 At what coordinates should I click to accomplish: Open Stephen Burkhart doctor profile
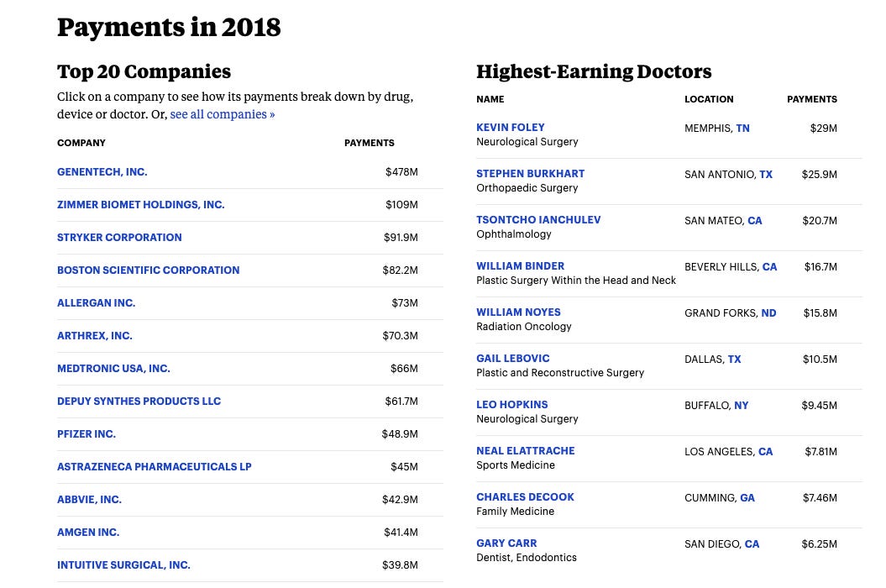point(531,174)
